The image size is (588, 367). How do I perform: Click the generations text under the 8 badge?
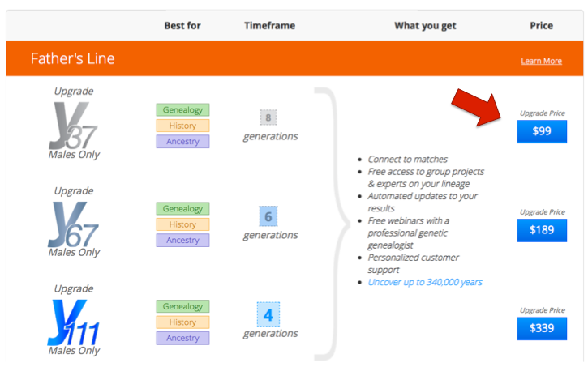click(x=270, y=136)
